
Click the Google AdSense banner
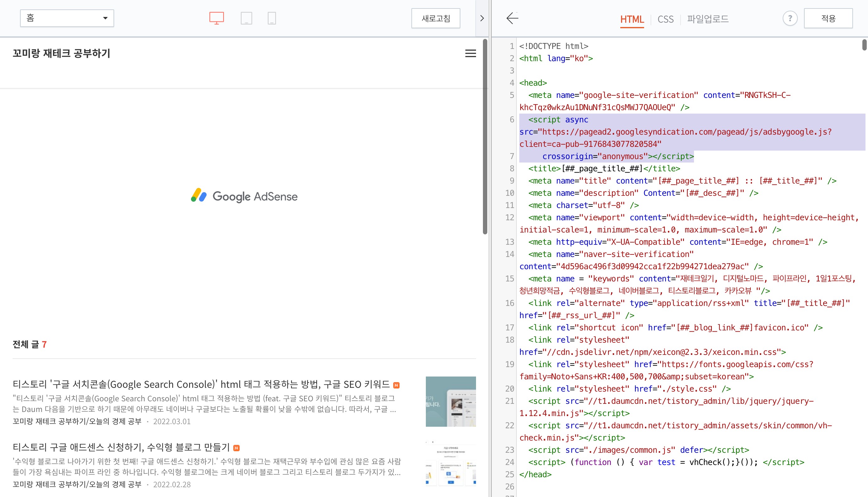pos(244,196)
